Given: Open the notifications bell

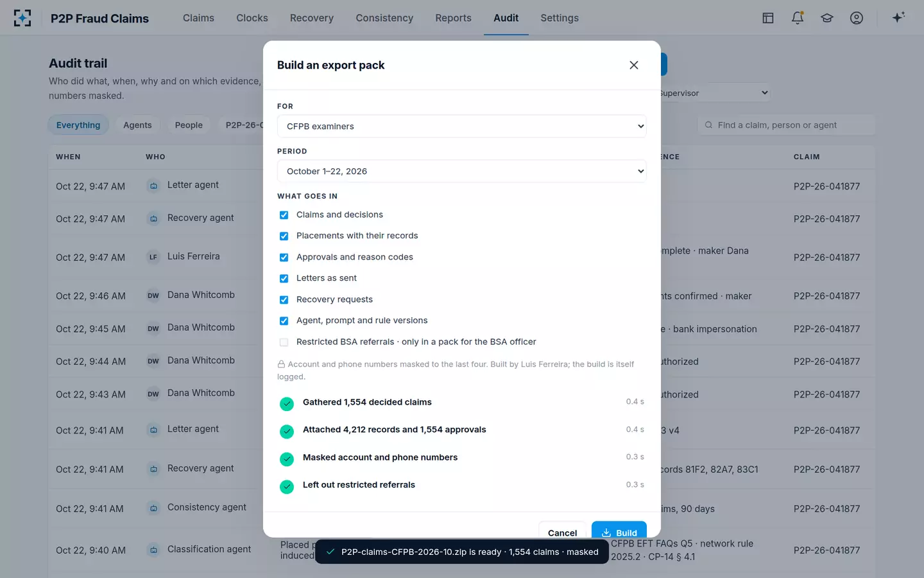Looking at the screenshot, I should tap(798, 18).
